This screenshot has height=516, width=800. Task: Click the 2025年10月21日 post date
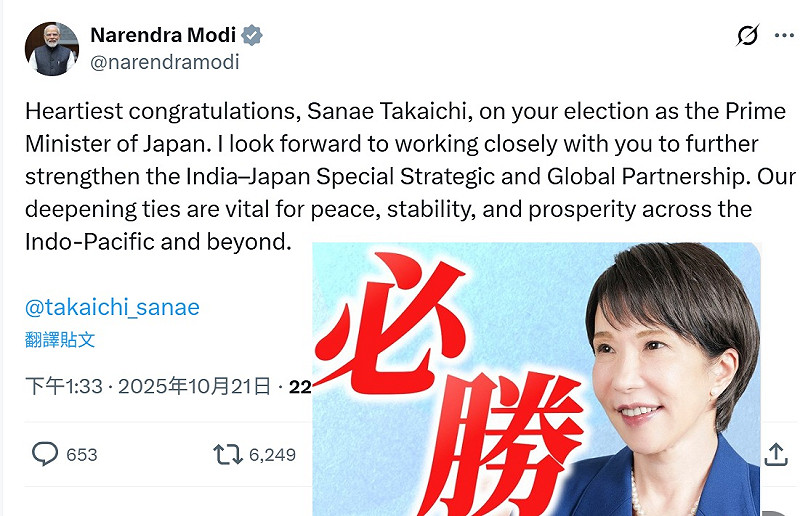(195, 386)
